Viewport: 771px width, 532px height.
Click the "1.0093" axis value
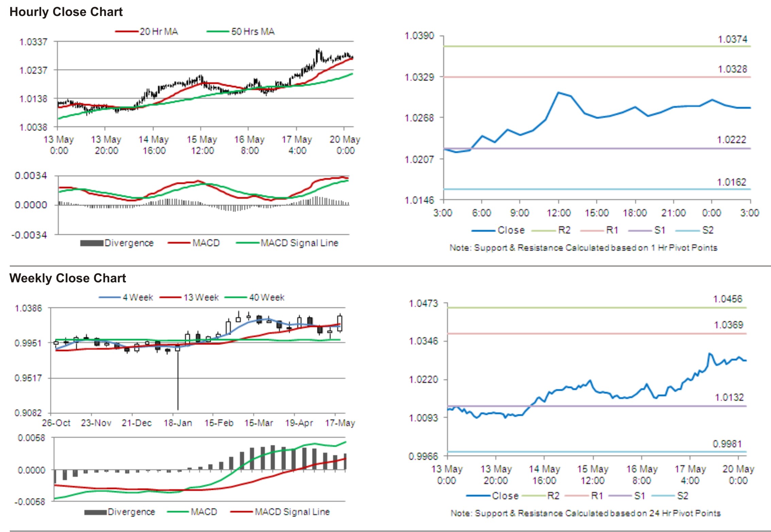(423, 418)
